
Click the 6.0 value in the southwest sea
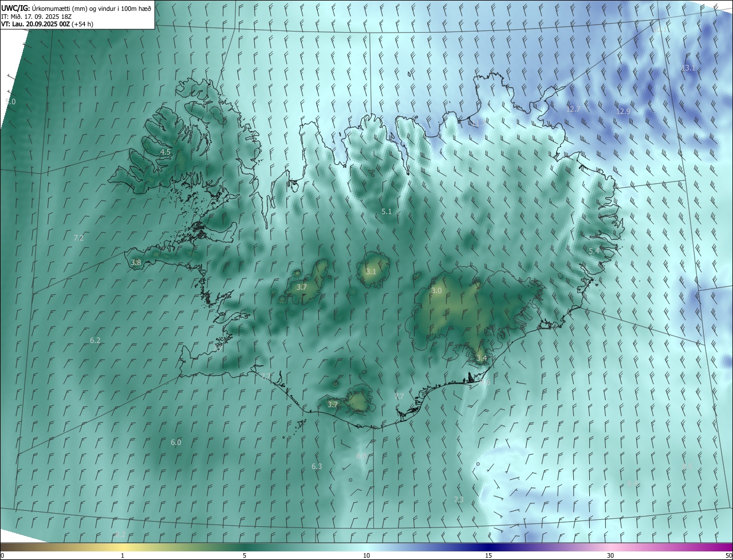point(176,443)
